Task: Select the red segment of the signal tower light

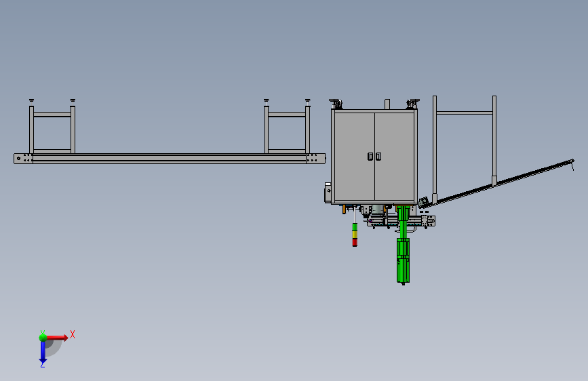Action: (x=355, y=242)
